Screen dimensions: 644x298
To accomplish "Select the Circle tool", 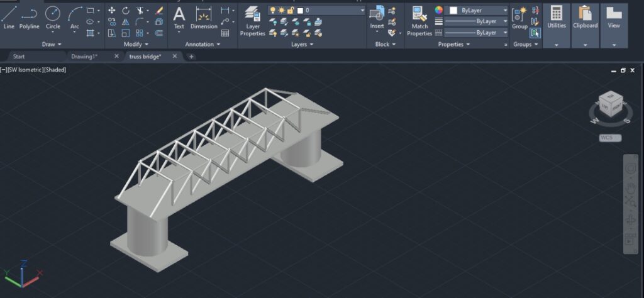I will point(53,18).
